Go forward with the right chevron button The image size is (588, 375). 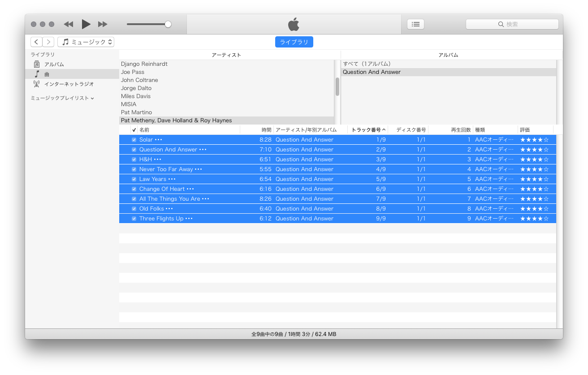click(x=48, y=42)
